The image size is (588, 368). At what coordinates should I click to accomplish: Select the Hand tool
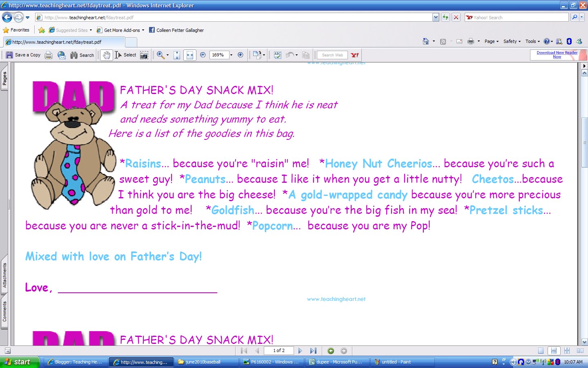pyautogui.click(x=107, y=55)
